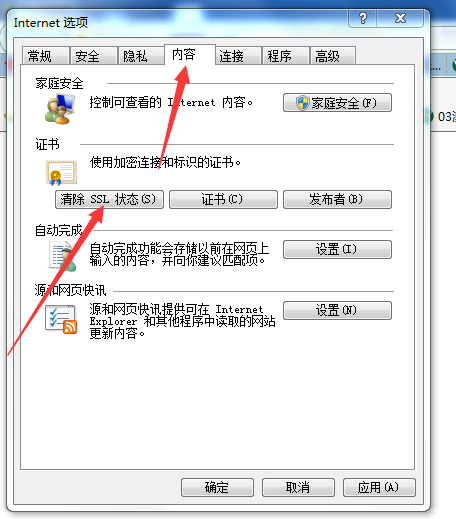The height and width of the screenshot is (519, 456).
Task: Open AutoComplete 设置(I) button
Action: click(337, 249)
